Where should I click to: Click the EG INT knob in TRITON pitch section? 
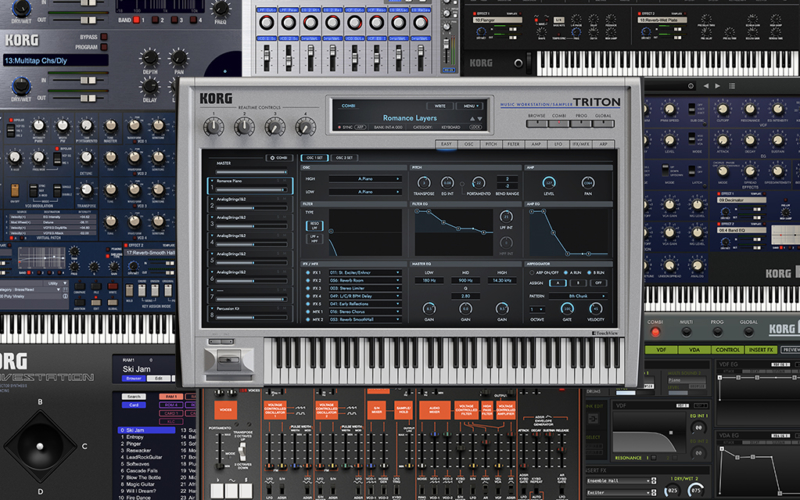447,183
